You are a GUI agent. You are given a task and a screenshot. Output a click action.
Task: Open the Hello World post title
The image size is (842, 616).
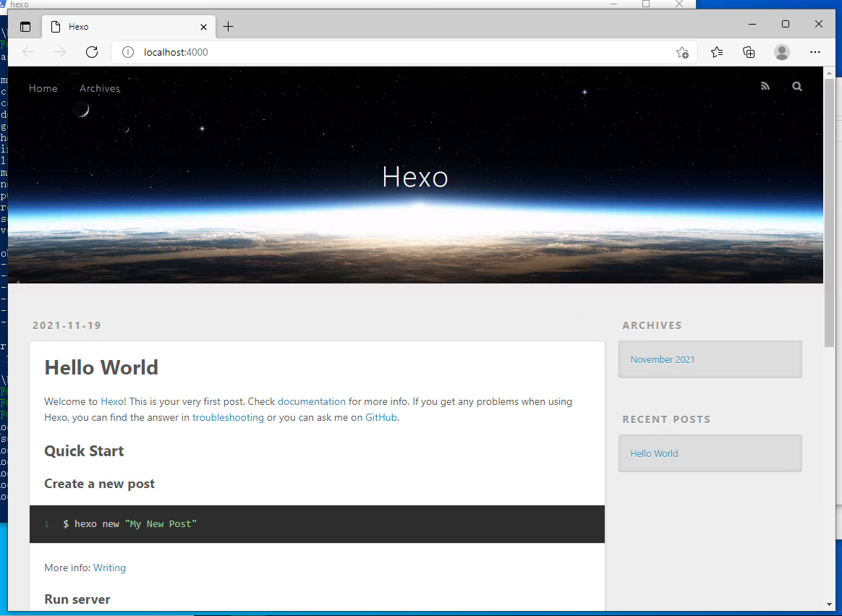101,367
